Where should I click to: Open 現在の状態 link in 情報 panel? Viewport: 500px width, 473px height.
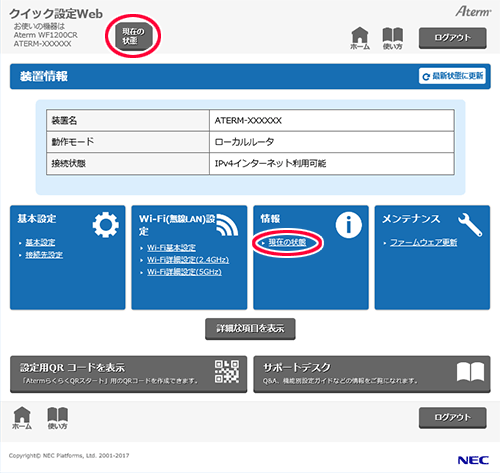point(287,242)
